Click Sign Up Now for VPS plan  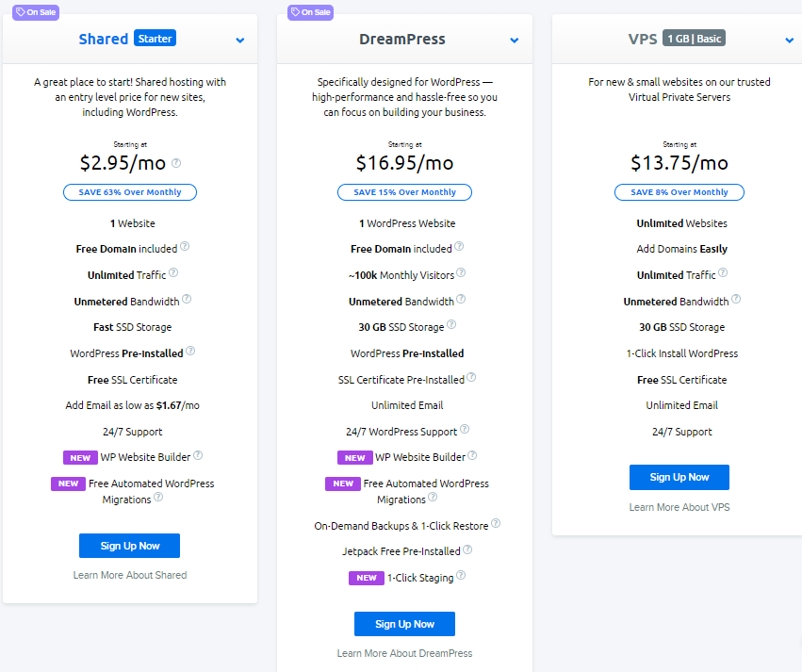coord(679,477)
